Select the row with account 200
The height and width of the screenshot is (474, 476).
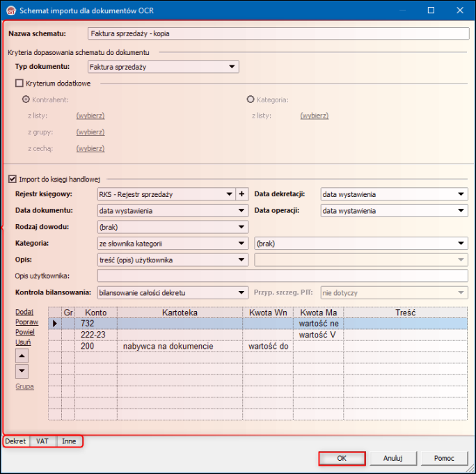point(257,346)
